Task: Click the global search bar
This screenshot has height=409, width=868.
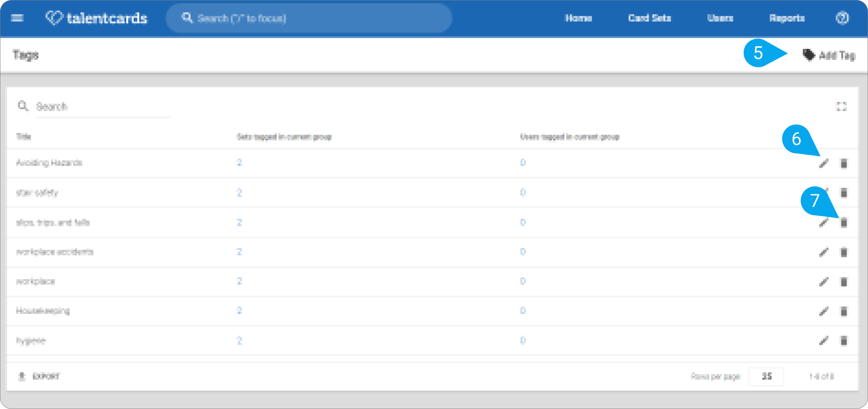Action: (x=309, y=18)
